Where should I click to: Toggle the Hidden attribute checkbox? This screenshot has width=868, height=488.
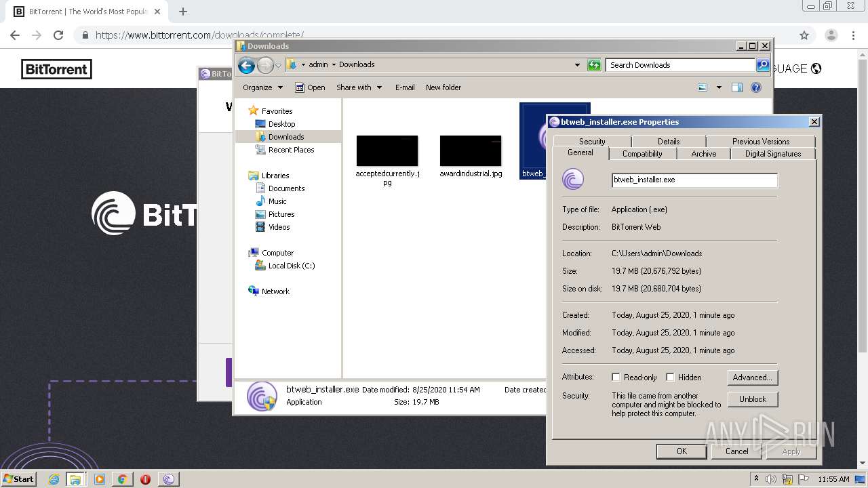670,378
